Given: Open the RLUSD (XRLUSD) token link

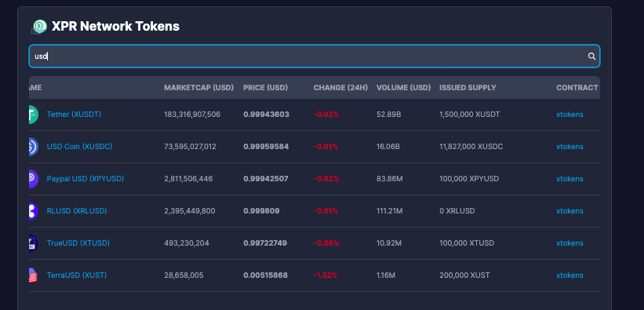Looking at the screenshot, I should click(77, 211).
